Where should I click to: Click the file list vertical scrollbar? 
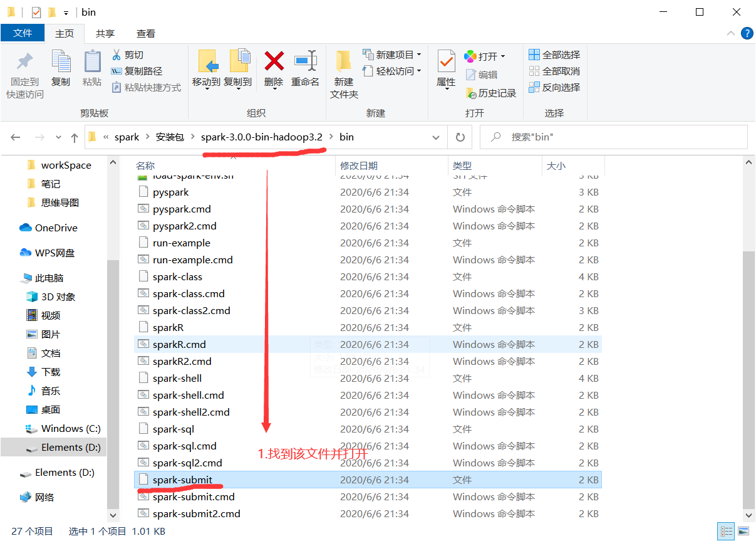[x=749, y=381]
